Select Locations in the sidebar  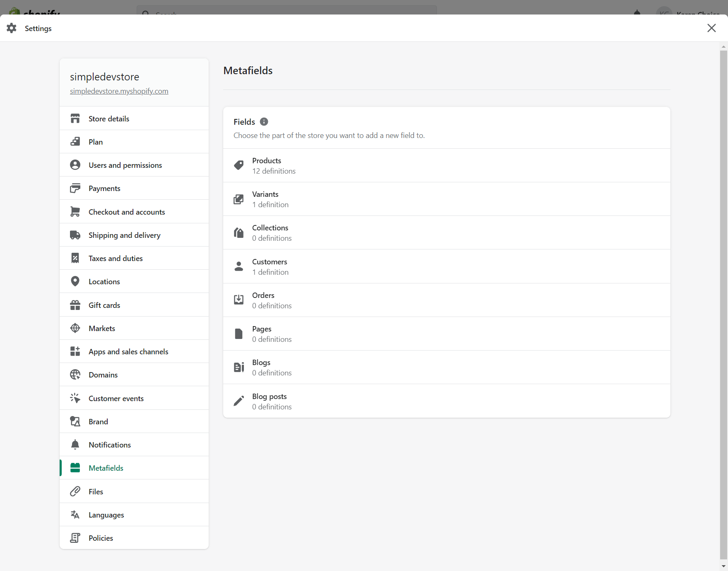coord(134,281)
